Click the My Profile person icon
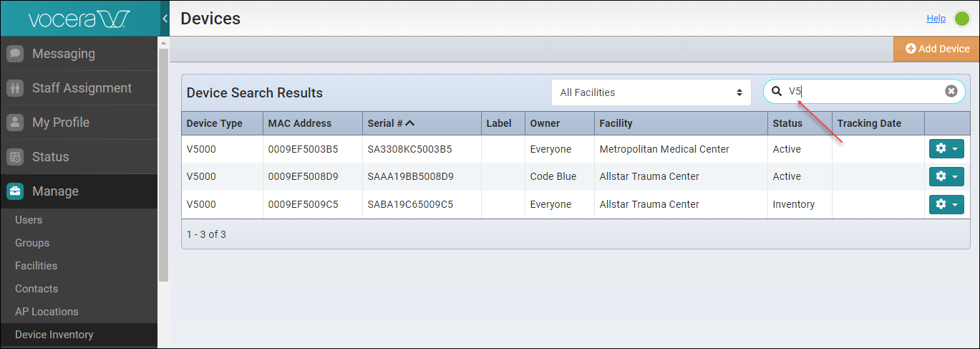980x349 pixels. [15, 123]
